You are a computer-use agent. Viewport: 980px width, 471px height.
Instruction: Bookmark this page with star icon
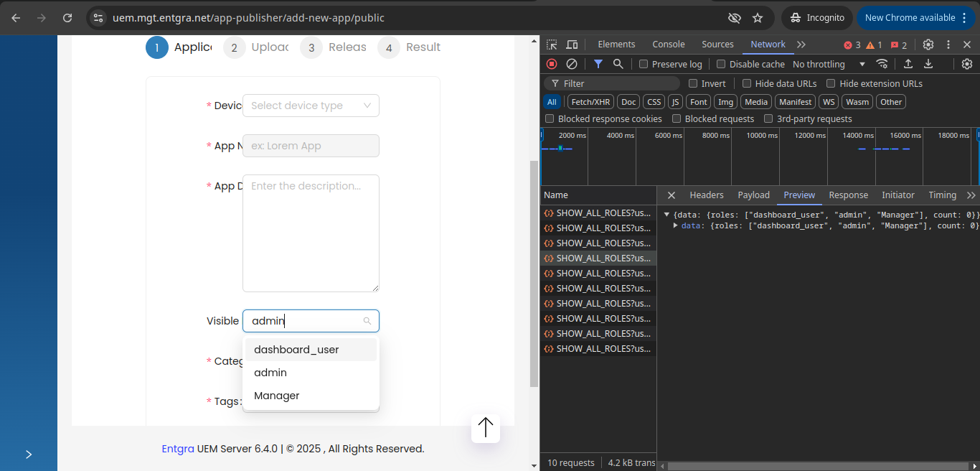pyautogui.click(x=758, y=18)
